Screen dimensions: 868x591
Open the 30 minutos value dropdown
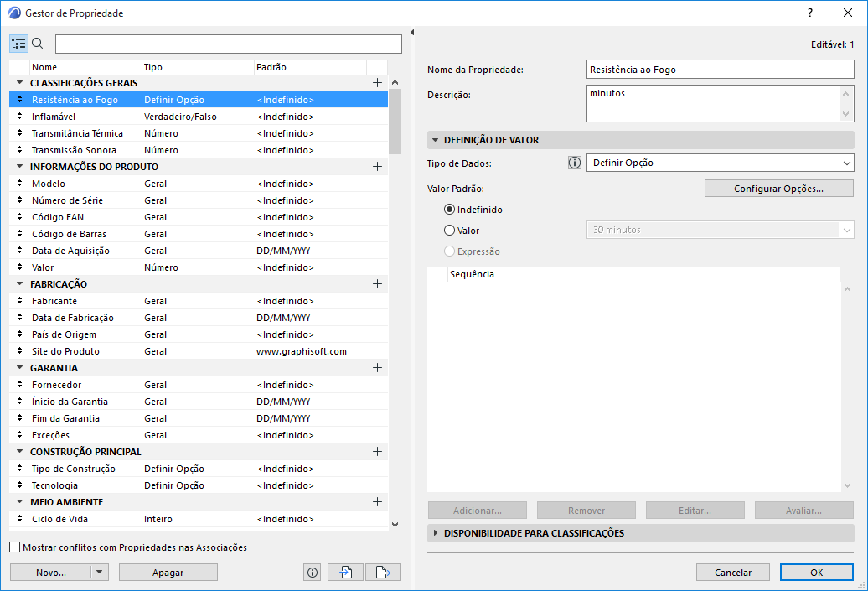click(x=721, y=230)
